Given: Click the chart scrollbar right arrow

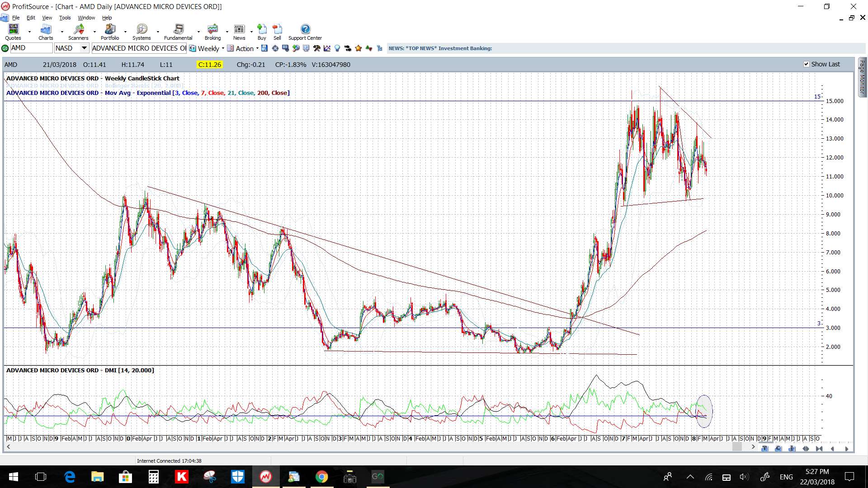Looking at the screenshot, I should click(753, 447).
